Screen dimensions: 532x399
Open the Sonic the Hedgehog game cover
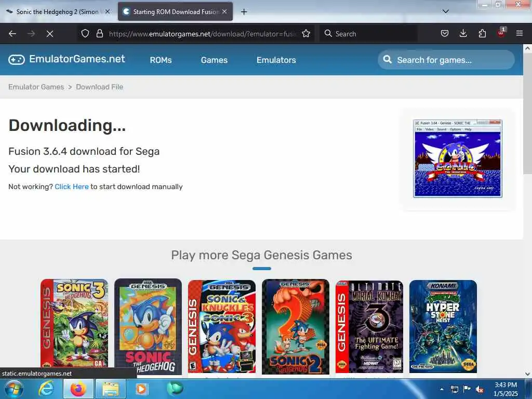(148, 327)
